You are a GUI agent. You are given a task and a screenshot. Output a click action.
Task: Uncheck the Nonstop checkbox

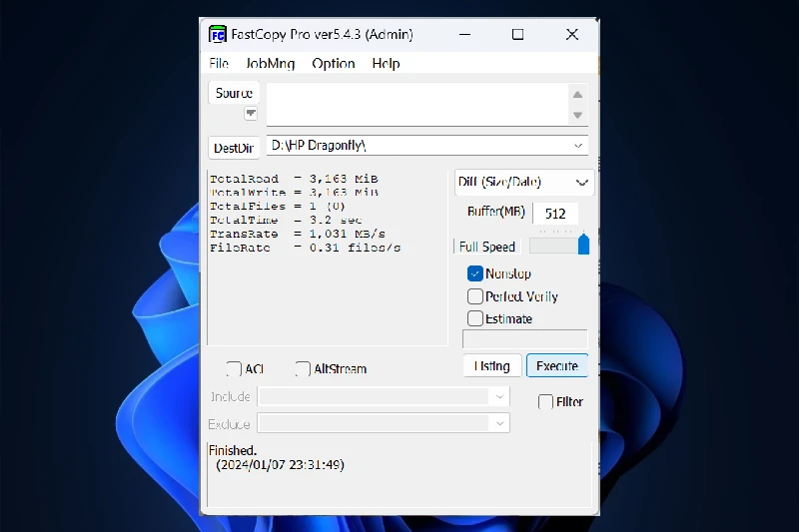(475, 273)
